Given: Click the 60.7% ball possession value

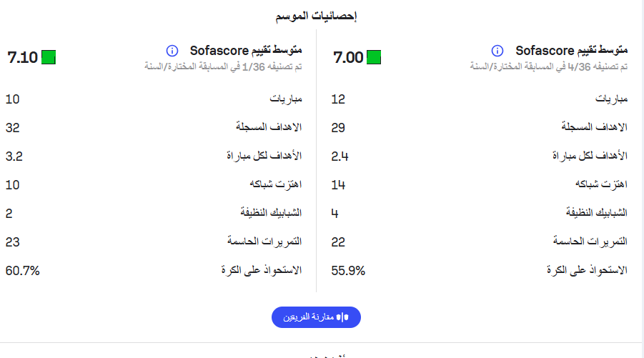Looking at the screenshot, I should click(22, 270).
